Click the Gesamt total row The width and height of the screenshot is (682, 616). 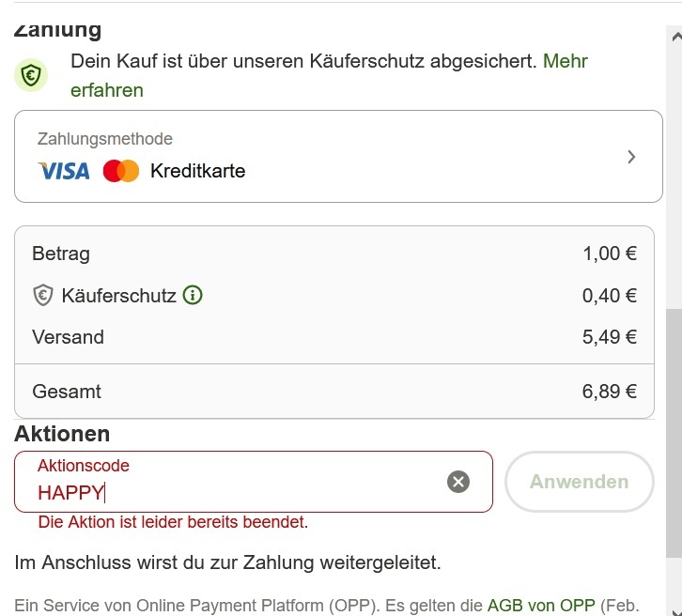[x=334, y=392]
